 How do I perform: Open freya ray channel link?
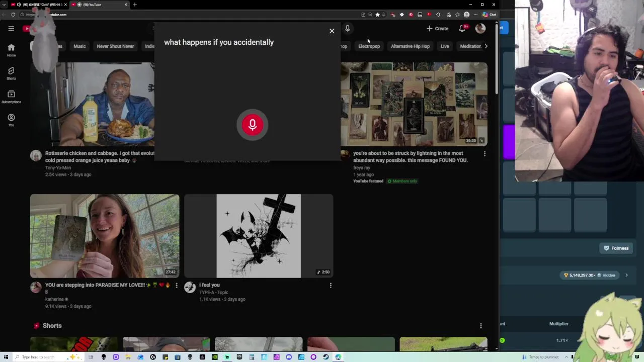pyautogui.click(x=361, y=167)
